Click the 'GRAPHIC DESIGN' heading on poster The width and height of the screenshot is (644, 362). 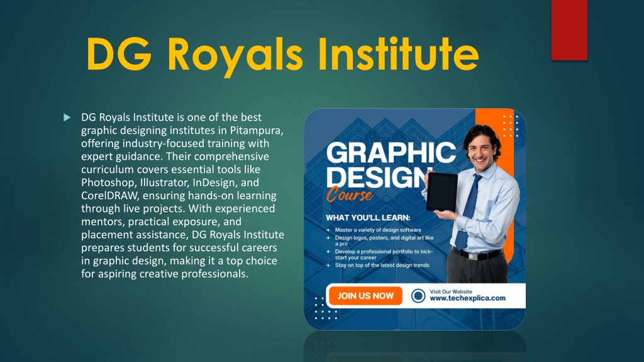[x=390, y=165]
